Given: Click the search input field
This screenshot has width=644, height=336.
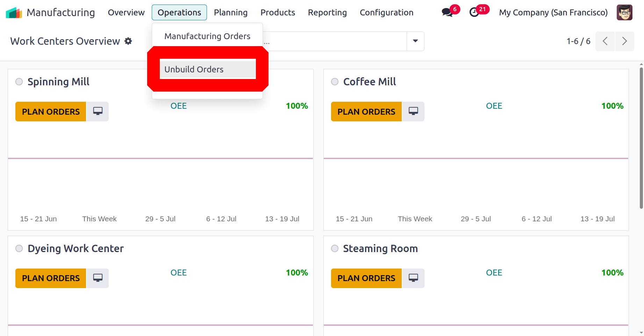Looking at the screenshot, I should 335,41.
